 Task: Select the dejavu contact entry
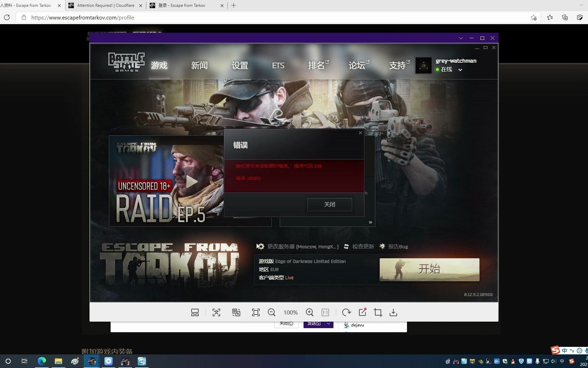(x=354, y=325)
